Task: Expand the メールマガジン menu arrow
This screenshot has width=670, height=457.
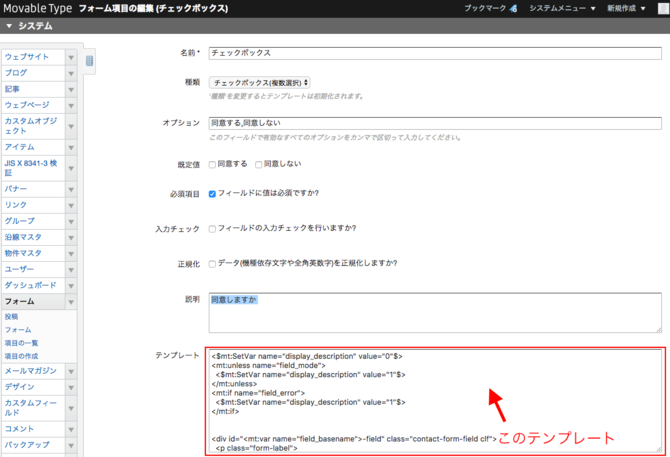Action: pos(71,372)
